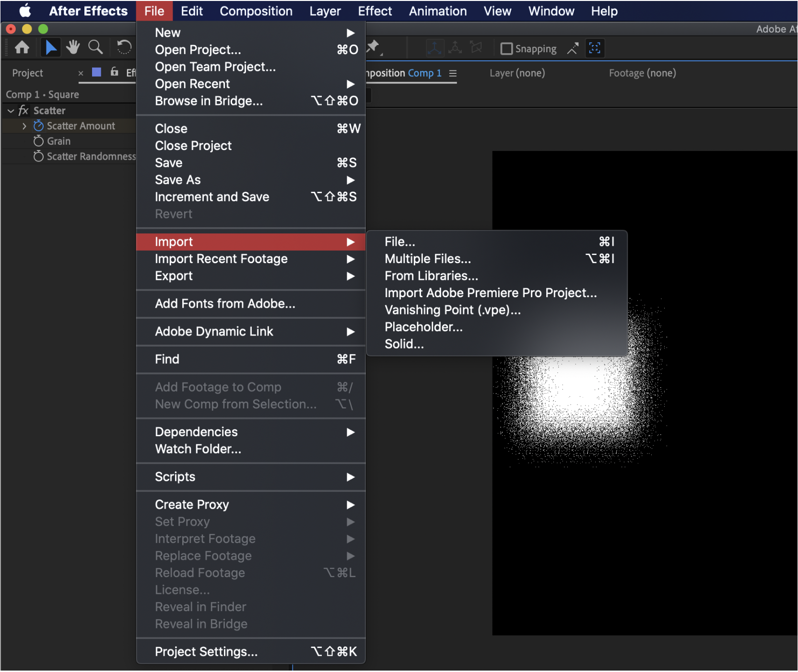Select the Puppet Pin tool
The height and width of the screenshot is (672, 798).
[374, 47]
